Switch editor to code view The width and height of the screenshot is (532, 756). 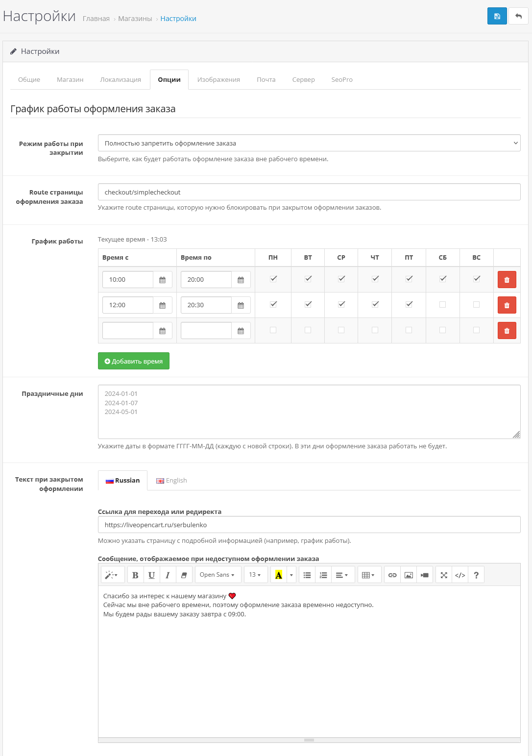460,575
